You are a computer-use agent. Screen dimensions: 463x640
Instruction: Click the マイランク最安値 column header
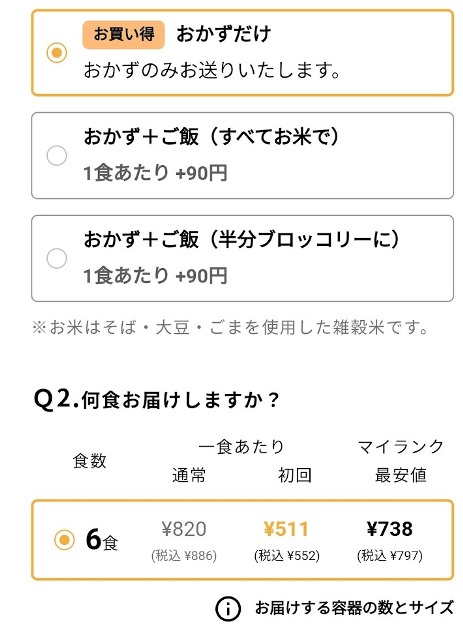click(401, 461)
